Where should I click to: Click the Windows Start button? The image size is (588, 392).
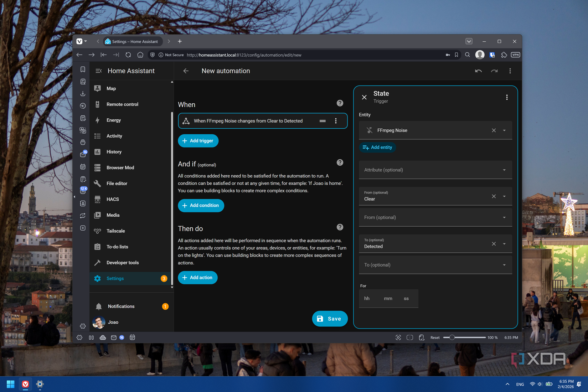(x=10, y=384)
